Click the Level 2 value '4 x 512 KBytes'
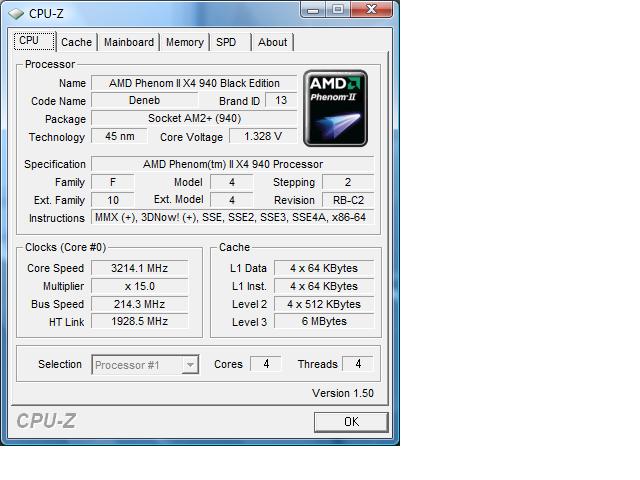 pos(324,304)
